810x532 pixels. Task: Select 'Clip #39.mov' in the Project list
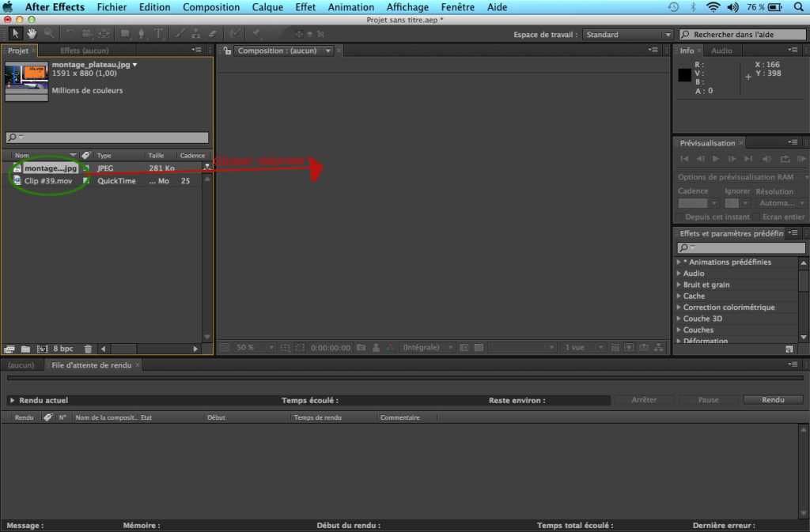pos(48,181)
